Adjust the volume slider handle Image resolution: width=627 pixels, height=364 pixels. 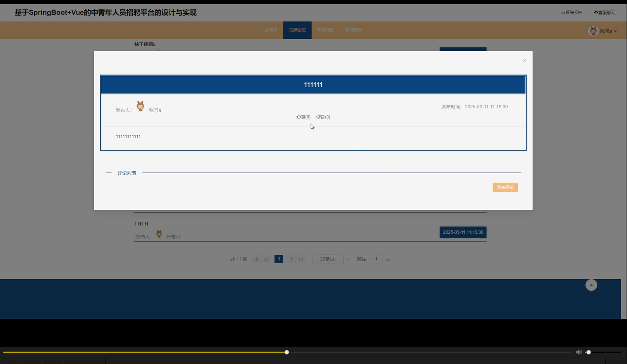click(589, 352)
